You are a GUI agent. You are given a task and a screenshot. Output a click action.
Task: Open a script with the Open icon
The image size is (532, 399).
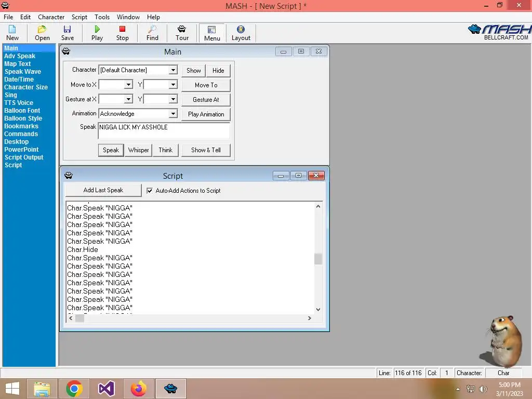42,33
